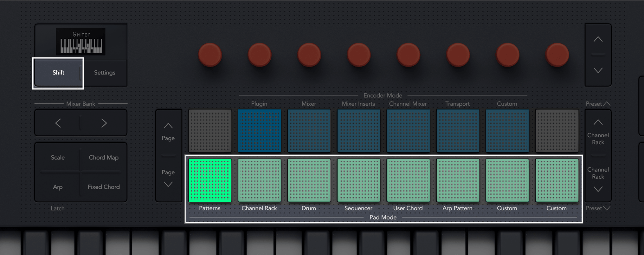644x255 pixels.
Task: Select the User Chord pad mode pad
Action: [408, 180]
